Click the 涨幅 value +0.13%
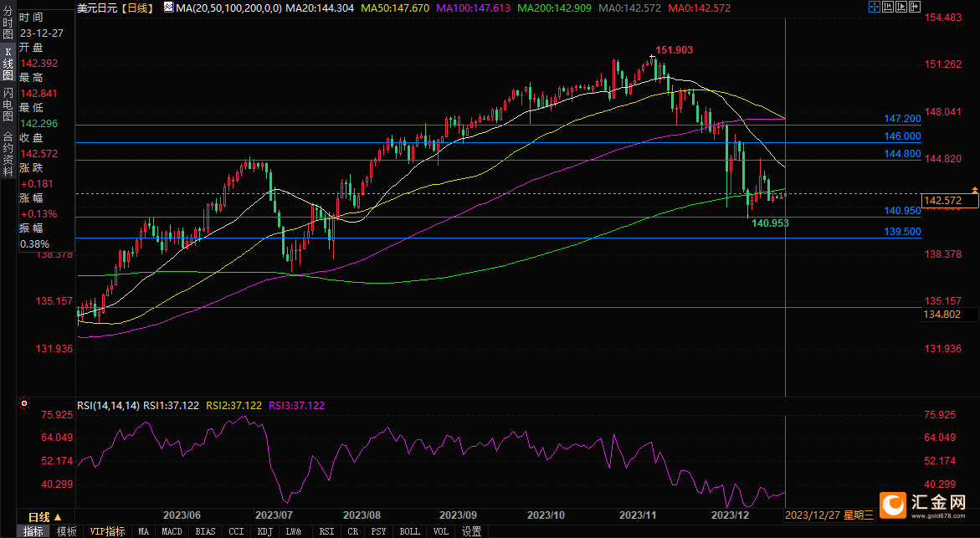 pos(38,213)
